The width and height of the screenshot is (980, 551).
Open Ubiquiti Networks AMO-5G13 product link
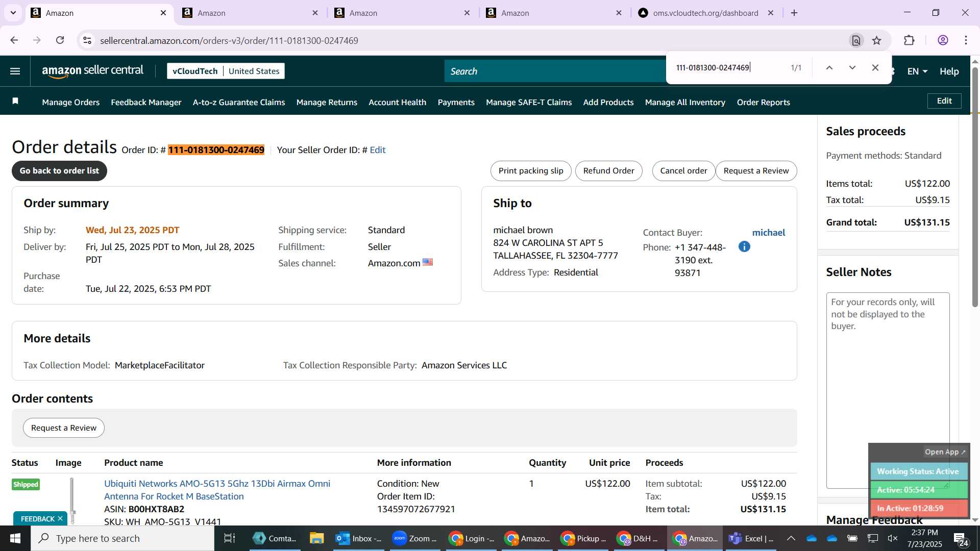click(x=217, y=490)
